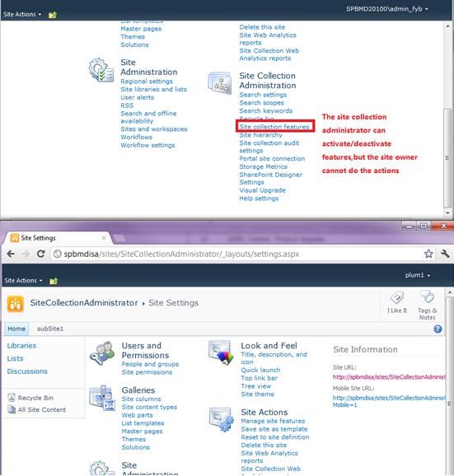The width and height of the screenshot is (454, 476).
Task: Select the subSite1 navigation tab
Action: pyautogui.click(x=50, y=329)
